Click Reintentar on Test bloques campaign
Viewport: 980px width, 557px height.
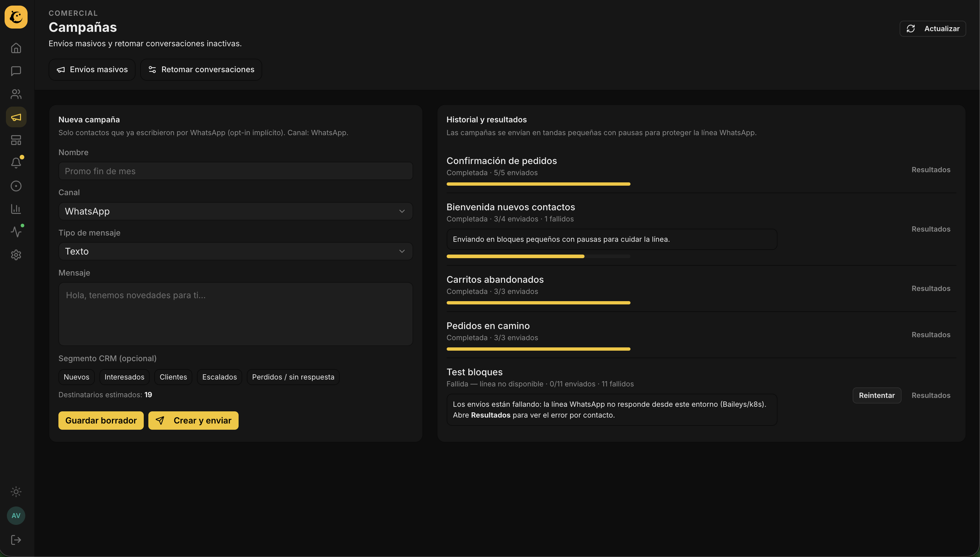pyautogui.click(x=877, y=396)
